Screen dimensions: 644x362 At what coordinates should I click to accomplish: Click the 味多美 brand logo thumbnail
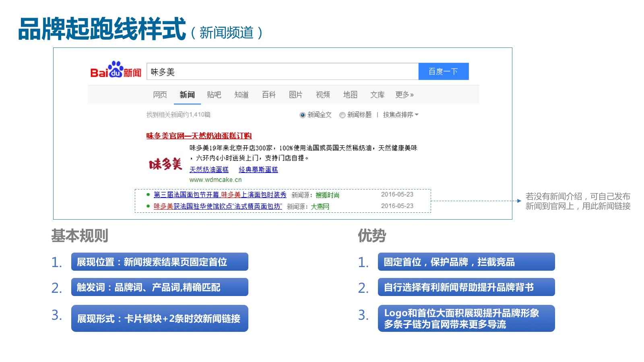click(x=165, y=164)
